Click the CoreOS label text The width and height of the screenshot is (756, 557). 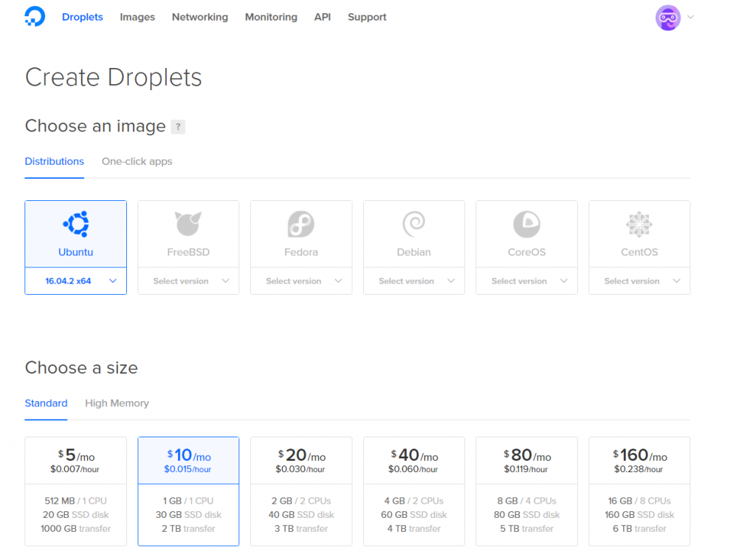526,252
